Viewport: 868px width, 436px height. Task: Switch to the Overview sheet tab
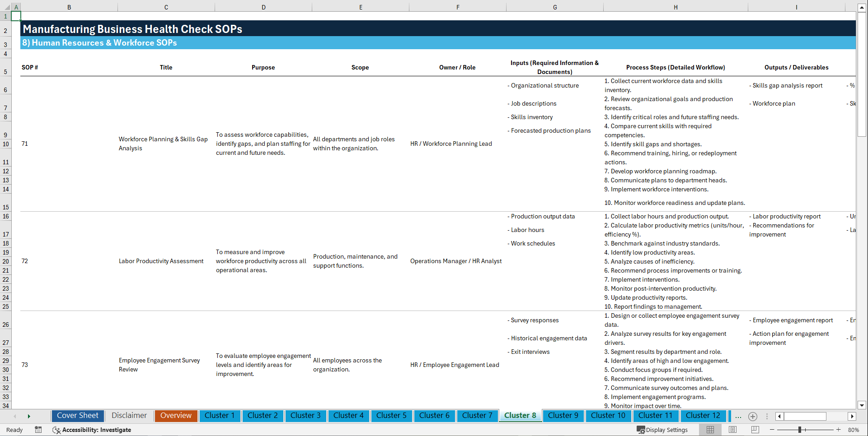[x=176, y=416]
